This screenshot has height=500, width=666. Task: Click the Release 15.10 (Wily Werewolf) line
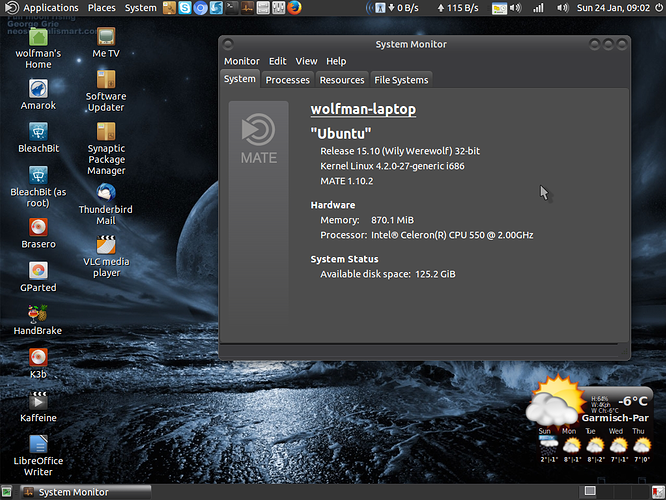tap(400, 151)
